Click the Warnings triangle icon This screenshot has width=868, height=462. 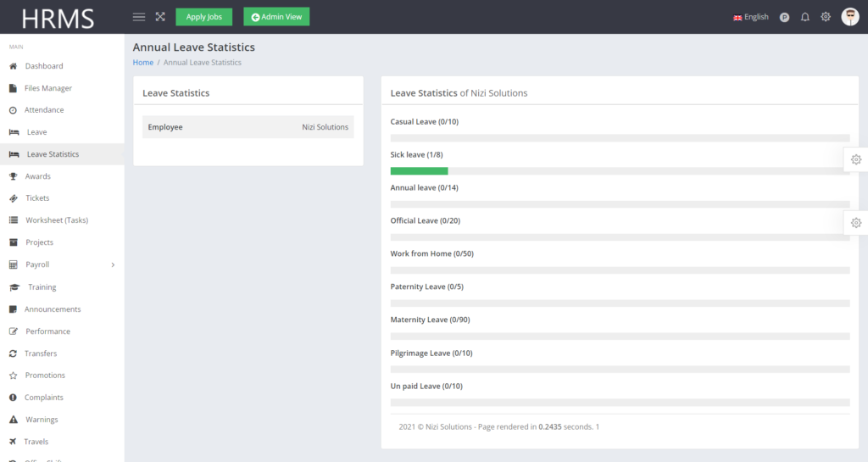(x=14, y=420)
